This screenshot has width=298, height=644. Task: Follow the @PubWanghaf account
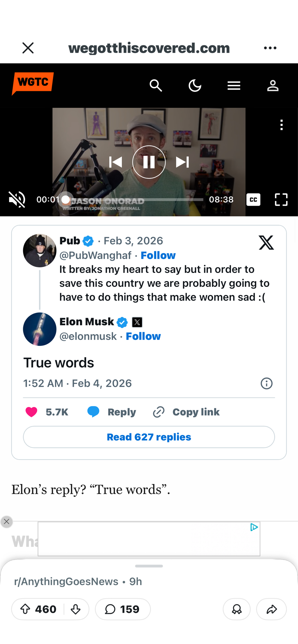point(158,255)
